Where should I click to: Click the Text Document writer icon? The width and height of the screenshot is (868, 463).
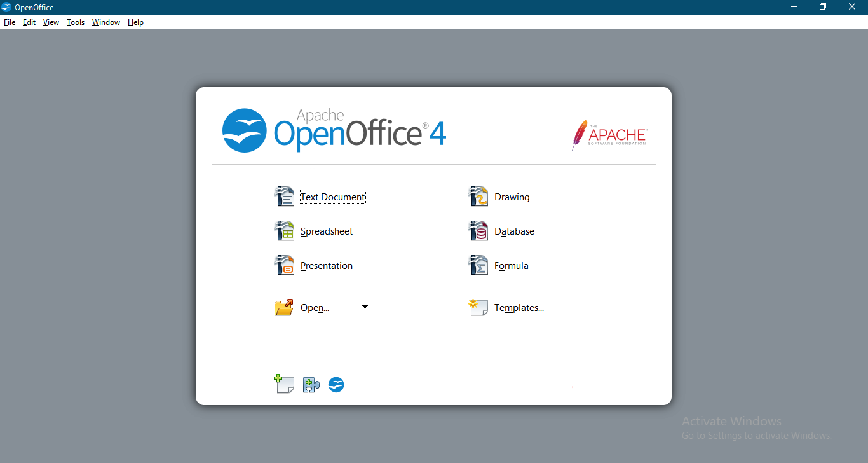(x=284, y=197)
